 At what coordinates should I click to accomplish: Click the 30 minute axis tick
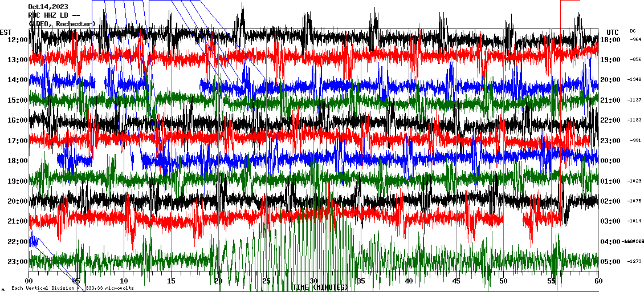313,281
